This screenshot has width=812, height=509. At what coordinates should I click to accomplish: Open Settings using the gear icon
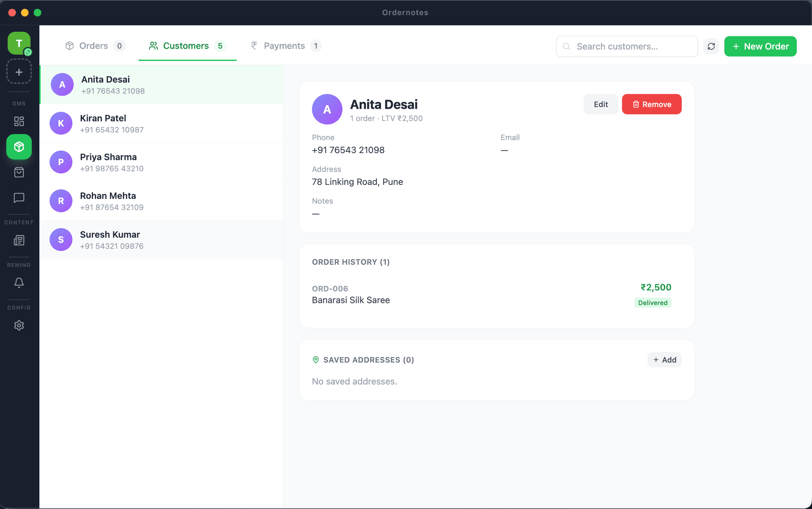tap(19, 325)
